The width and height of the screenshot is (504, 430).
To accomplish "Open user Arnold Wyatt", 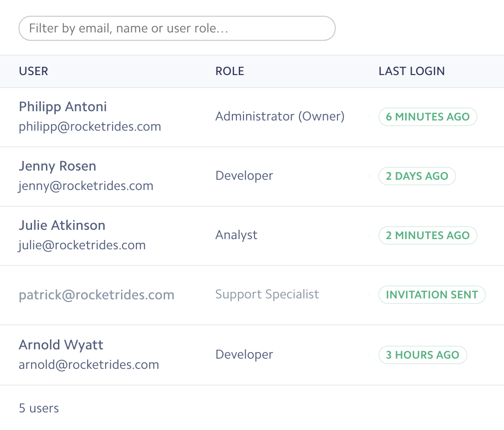I will (x=61, y=345).
